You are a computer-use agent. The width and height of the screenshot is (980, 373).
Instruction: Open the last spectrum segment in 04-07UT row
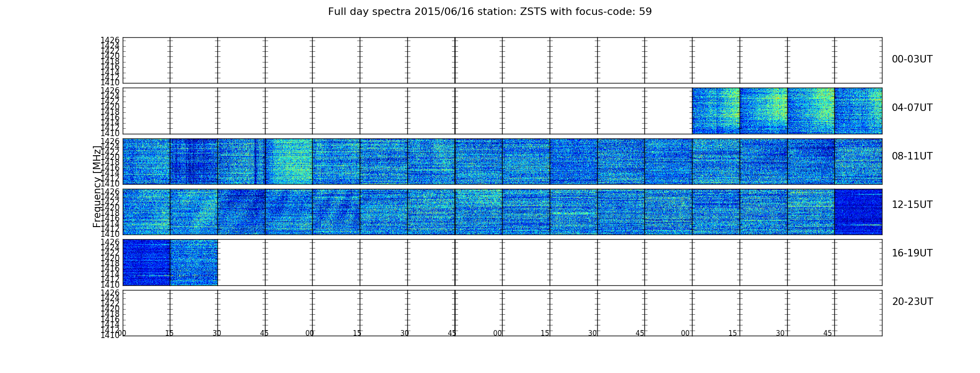click(x=858, y=111)
